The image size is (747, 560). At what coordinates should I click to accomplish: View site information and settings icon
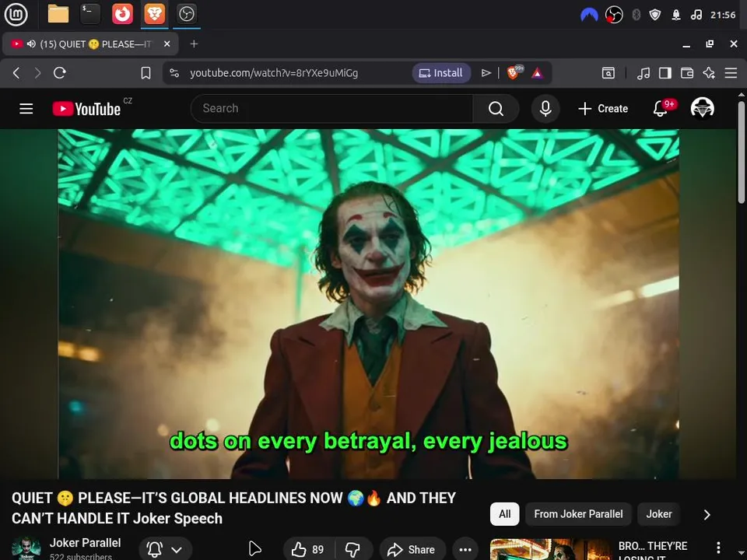(x=174, y=73)
